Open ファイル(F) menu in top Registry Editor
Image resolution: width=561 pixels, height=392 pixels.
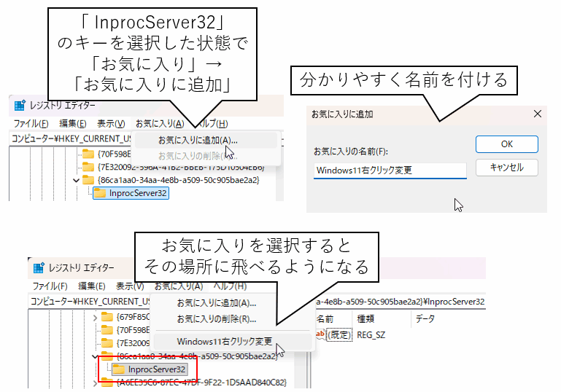pos(31,124)
